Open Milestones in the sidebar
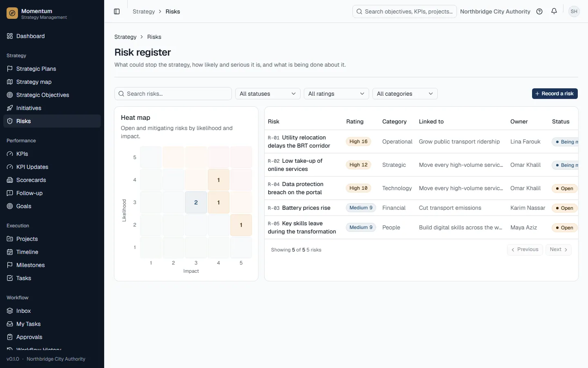This screenshot has height=368, width=588. [52, 265]
